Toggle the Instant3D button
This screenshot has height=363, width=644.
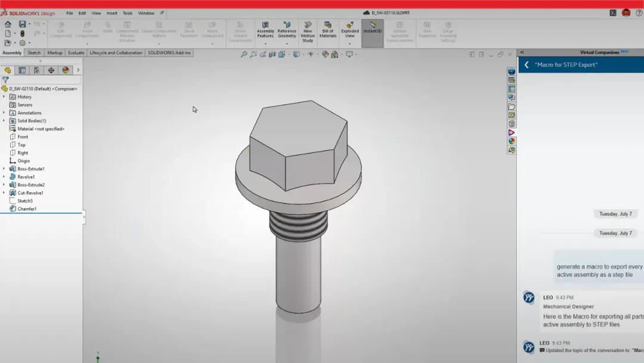372,33
